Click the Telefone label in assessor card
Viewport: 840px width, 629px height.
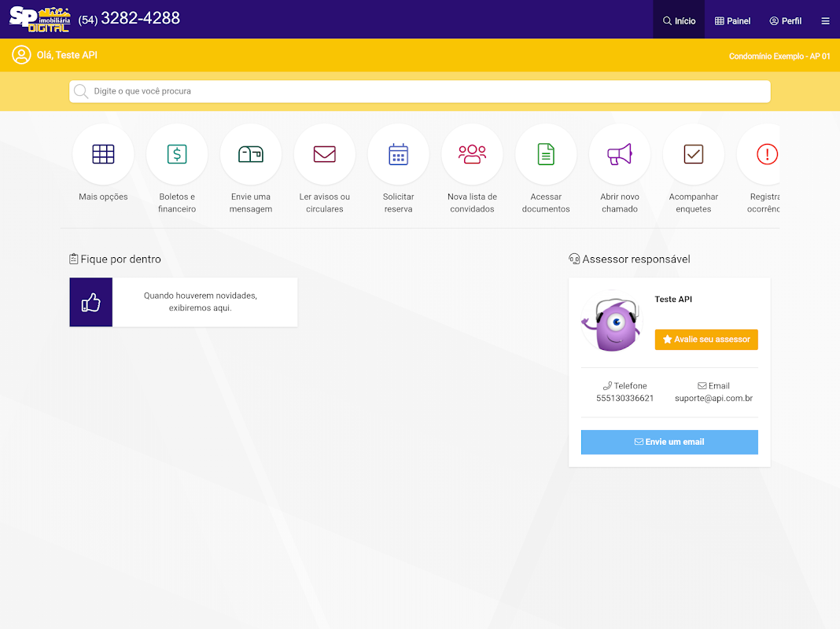pos(624,386)
